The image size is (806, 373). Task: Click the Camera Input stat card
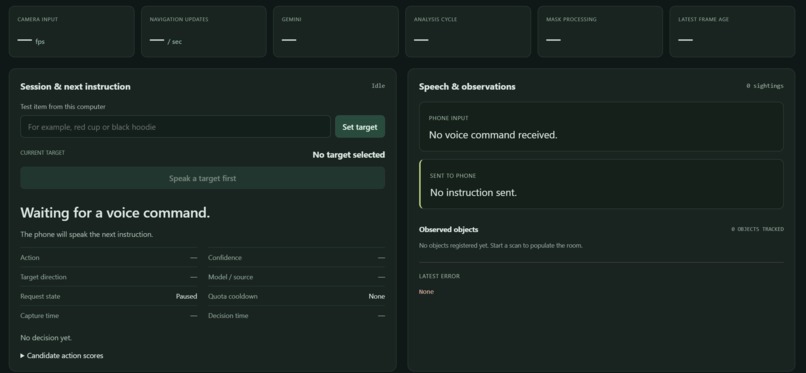click(71, 31)
